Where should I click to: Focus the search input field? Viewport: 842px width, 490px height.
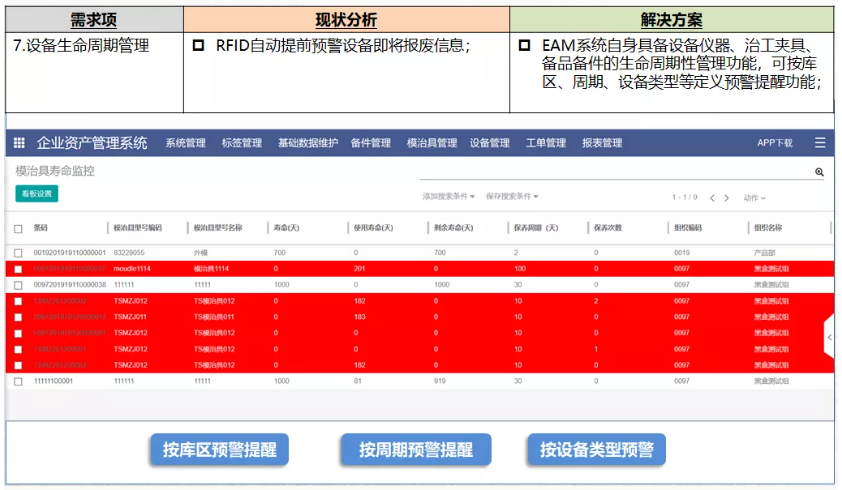[x=616, y=172]
